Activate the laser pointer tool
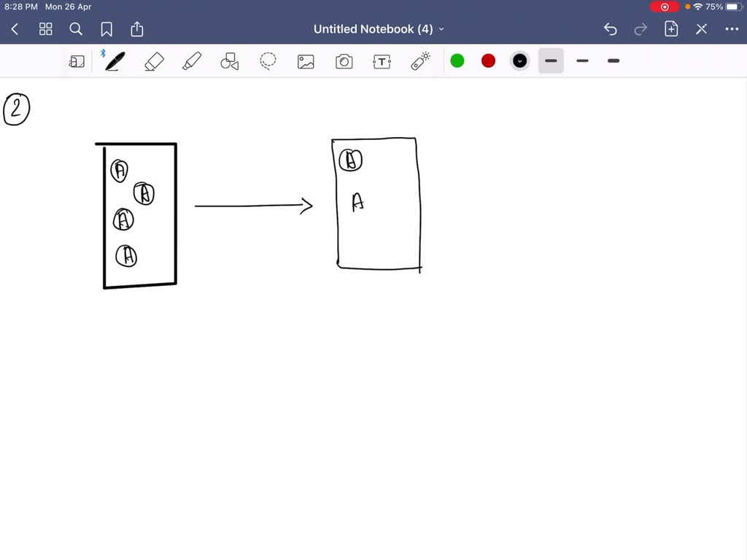This screenshot has width=747, height=560. [420, 61]
